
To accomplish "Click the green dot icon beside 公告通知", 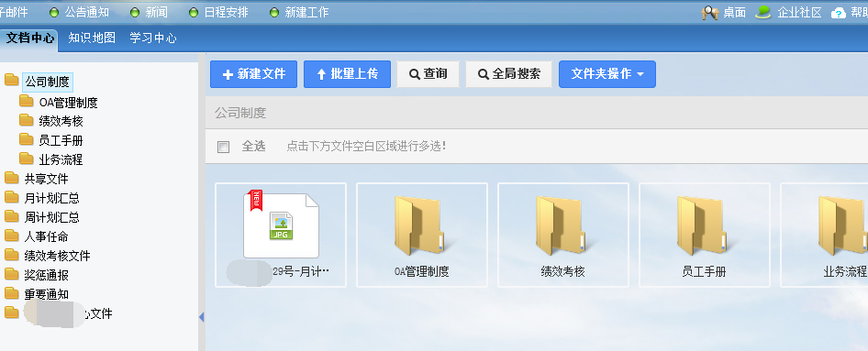I will tap(54, 12).
